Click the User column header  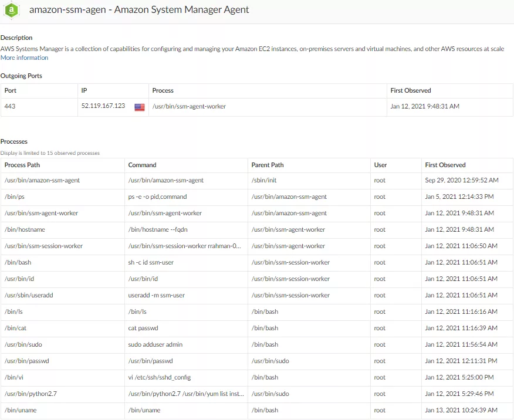coord(380,165)
